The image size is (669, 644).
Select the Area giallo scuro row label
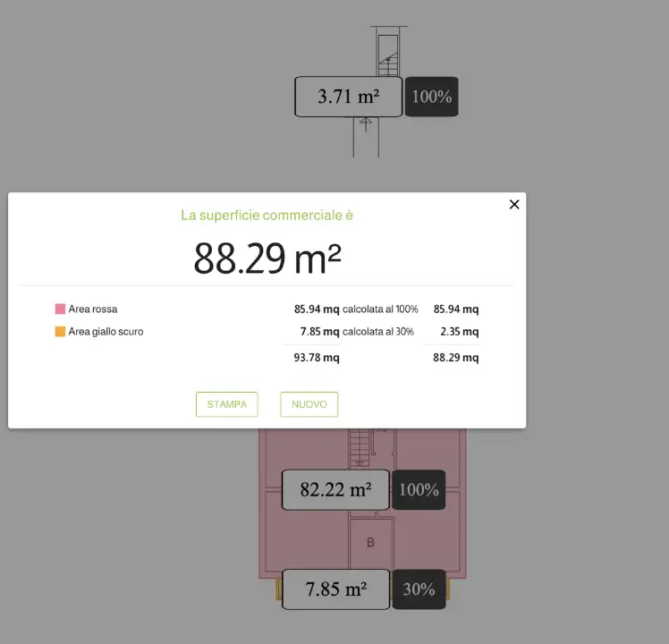(106, 332)
